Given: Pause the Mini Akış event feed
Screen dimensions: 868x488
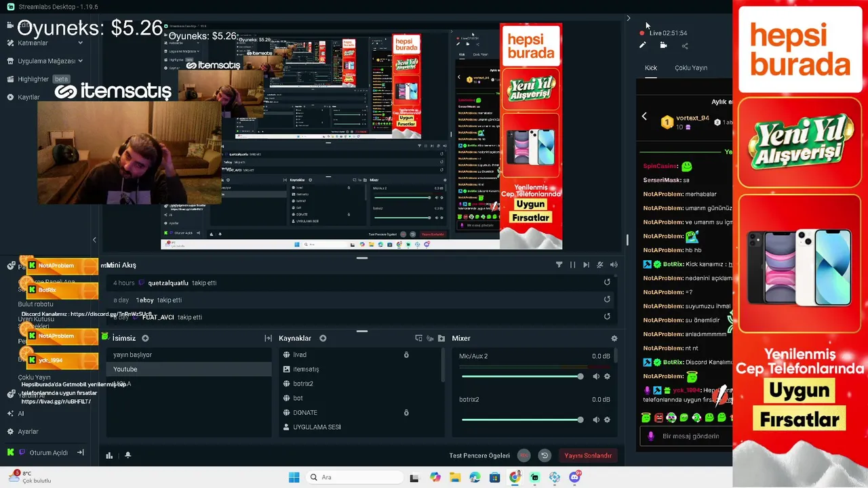Looking at the screenshot, I should 572,265.
